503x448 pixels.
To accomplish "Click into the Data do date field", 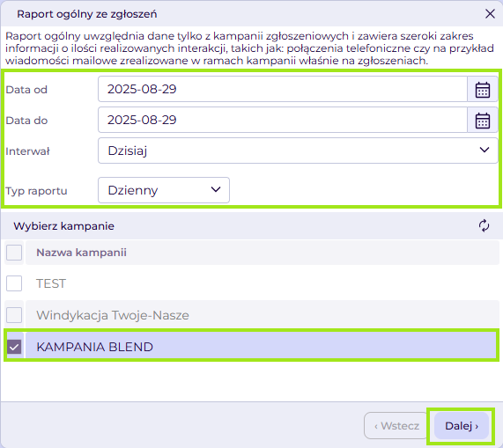I will pyautogui.click(x=283, y=121).
